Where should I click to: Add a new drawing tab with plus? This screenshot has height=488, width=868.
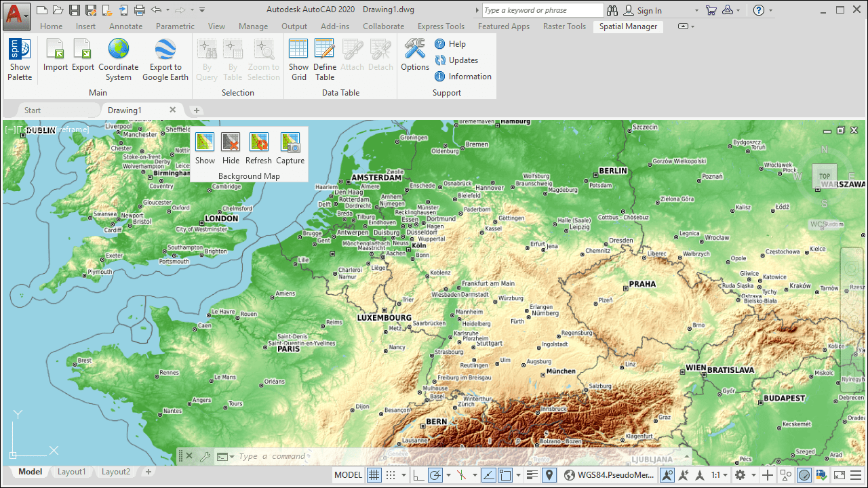pos(197,110)
